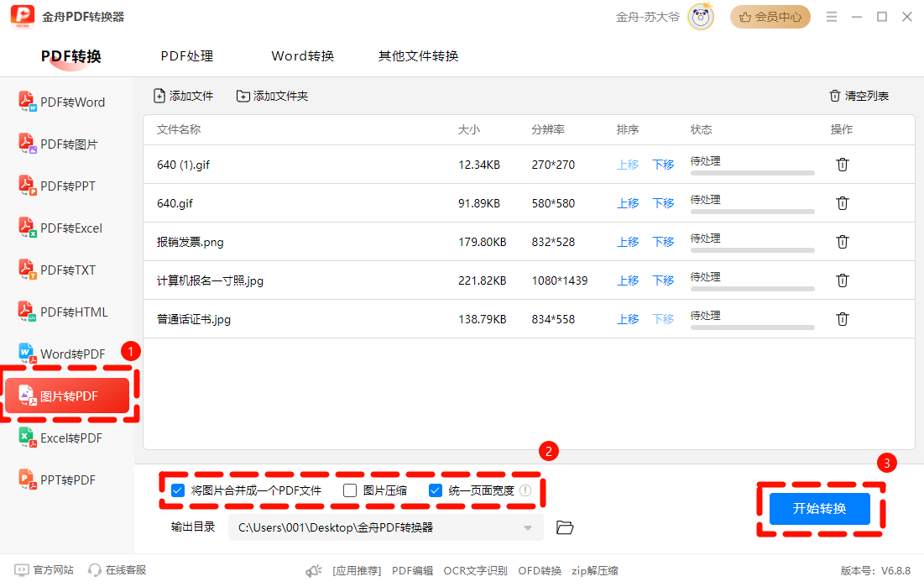The height and width of the screenshot is (587, 924).
Task: Open output folder browse icon
Action: tap(565, 527)
